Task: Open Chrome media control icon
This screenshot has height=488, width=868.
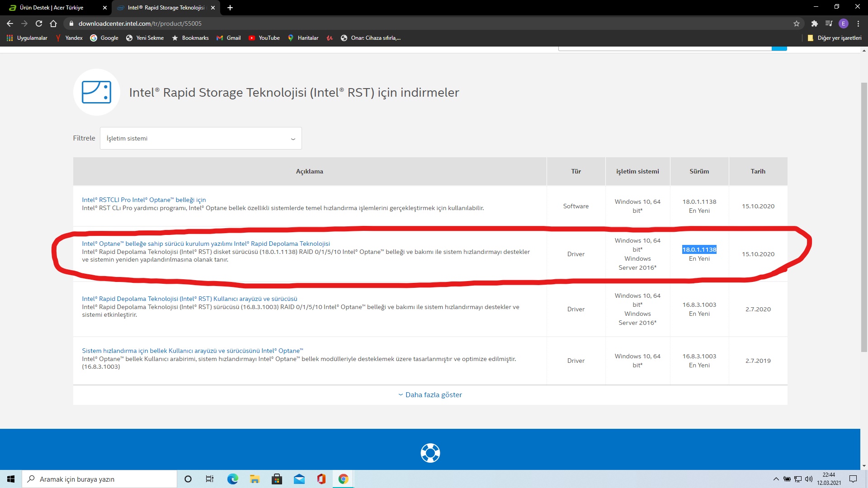Action: 829,23
